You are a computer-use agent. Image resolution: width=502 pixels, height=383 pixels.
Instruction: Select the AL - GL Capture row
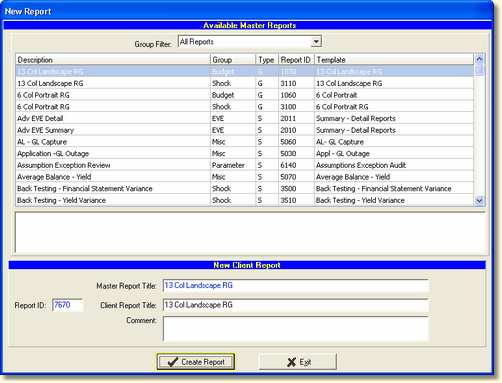click(x=244, y=142)
